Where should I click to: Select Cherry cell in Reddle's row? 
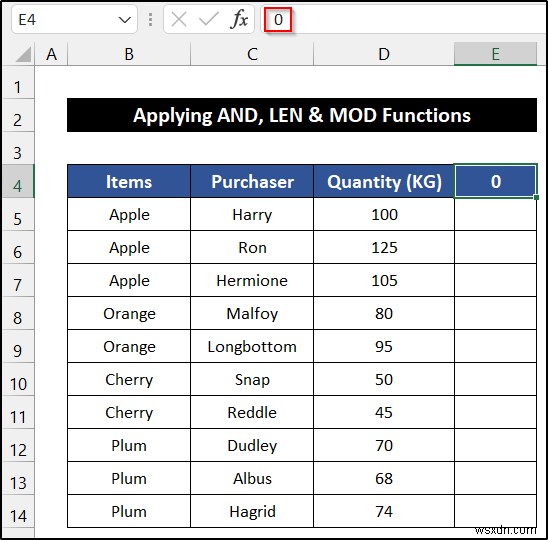[x=129, y=412]
